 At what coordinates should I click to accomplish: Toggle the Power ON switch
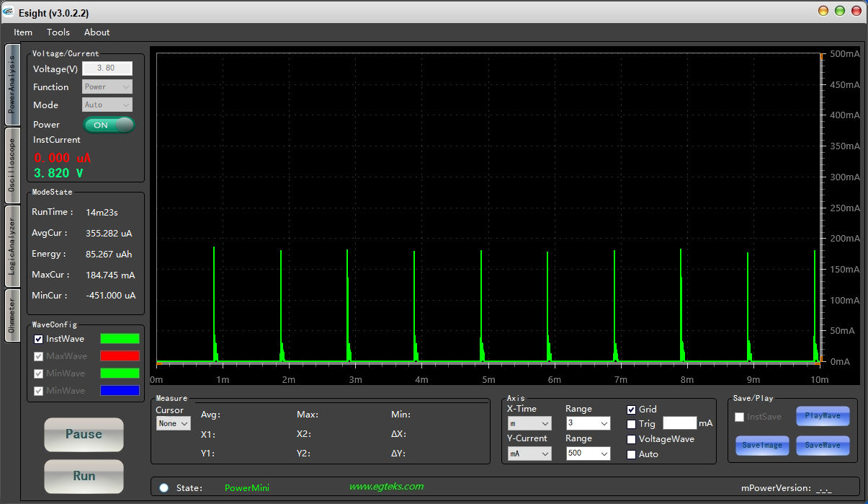(109, 125)
